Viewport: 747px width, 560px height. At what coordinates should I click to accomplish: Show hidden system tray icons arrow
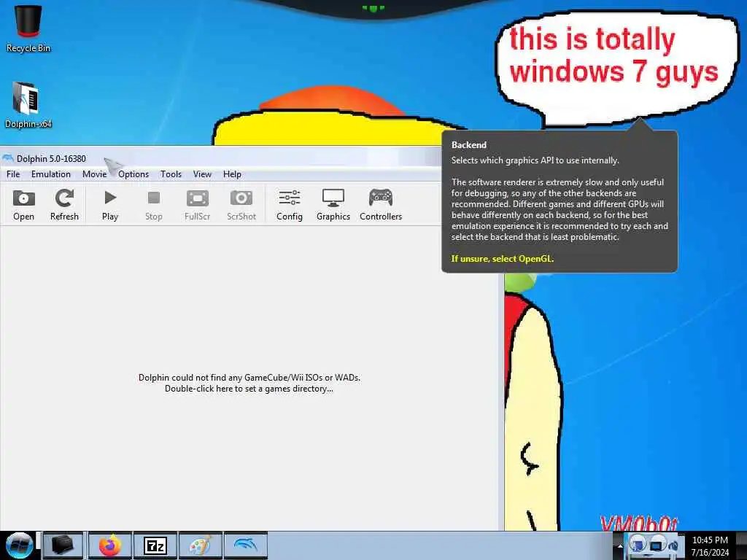pyautogui.click(x=620, y=545)
